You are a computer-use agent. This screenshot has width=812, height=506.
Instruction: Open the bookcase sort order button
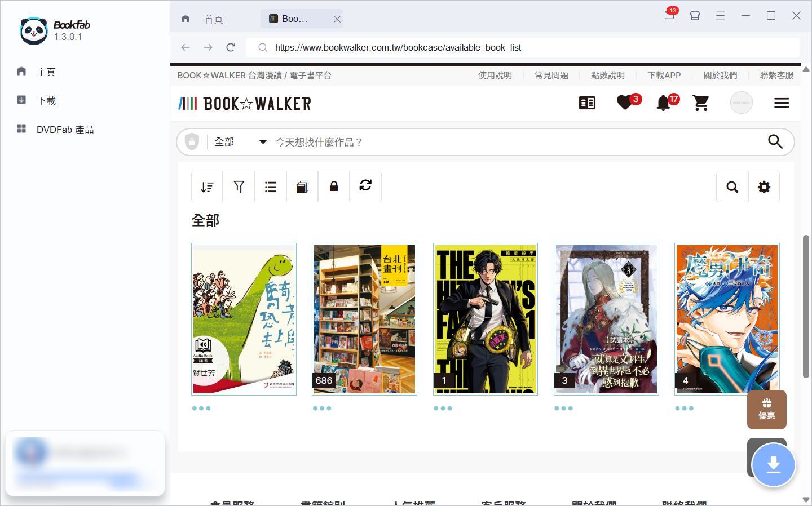pyautogui.click(x=207, y=187)
